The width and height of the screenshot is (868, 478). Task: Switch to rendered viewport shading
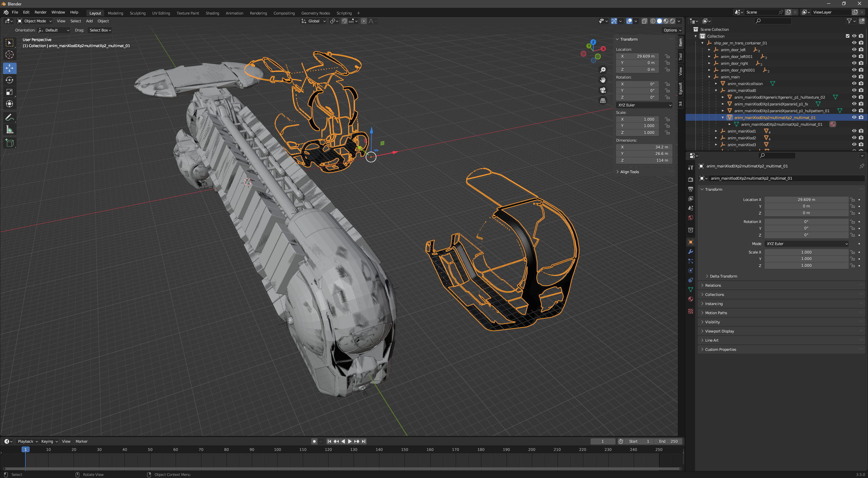click(x=672, y=21)
